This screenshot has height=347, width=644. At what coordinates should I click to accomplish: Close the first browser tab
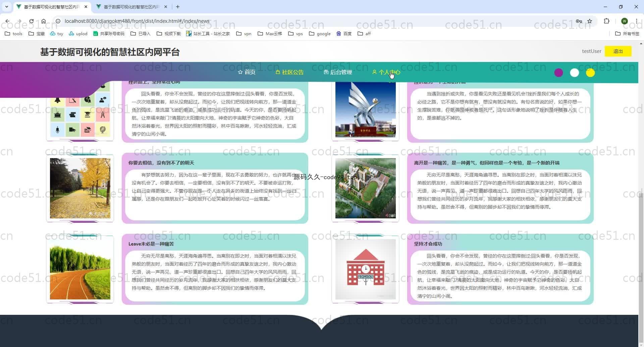(86, 7)
